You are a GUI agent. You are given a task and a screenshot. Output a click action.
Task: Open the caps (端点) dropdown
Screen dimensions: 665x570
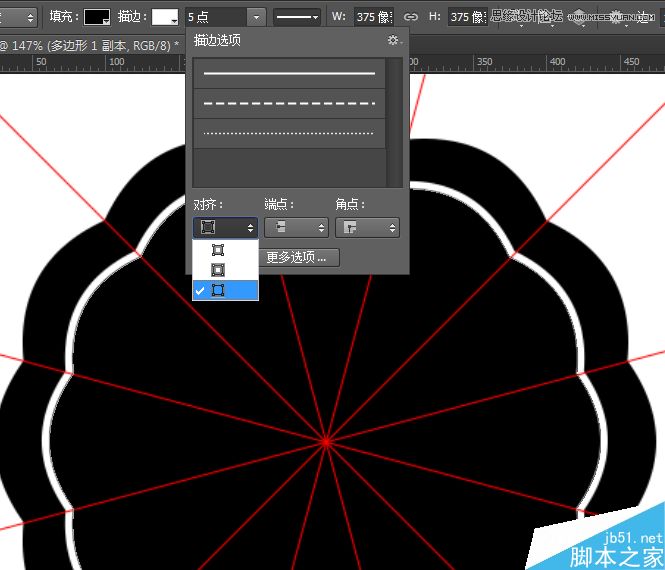(x=296, y=227)
